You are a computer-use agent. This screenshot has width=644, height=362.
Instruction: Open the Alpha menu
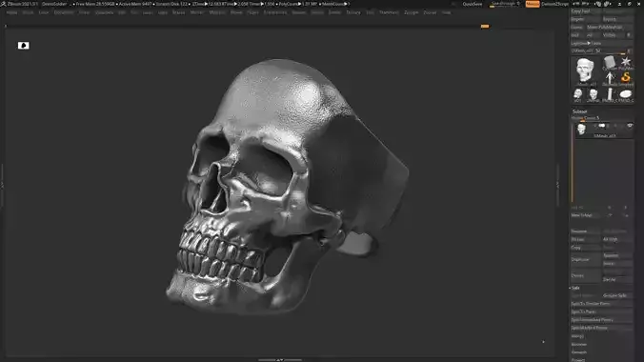point(12,12)
